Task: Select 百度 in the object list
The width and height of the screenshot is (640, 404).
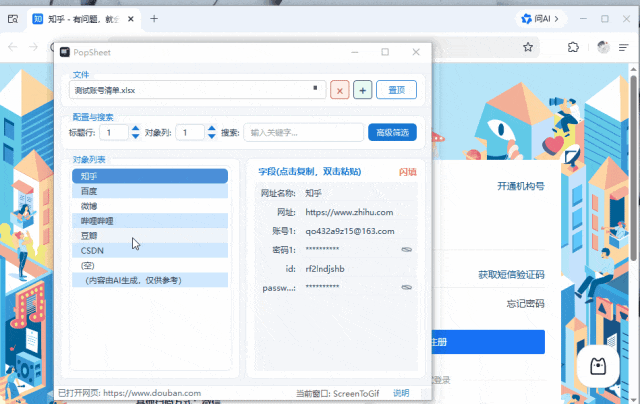Action: tap(150, 191)
